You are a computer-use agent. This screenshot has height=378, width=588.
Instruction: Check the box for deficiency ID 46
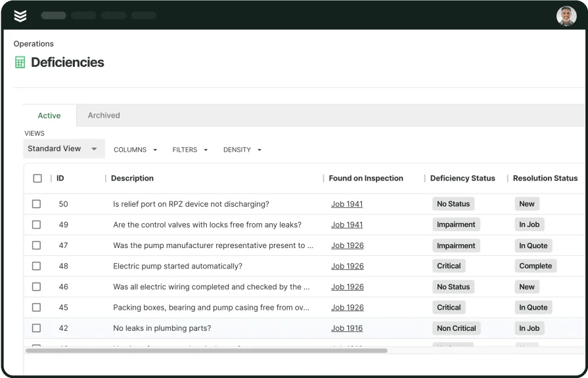pyautogui.click(x=36, y=287)
